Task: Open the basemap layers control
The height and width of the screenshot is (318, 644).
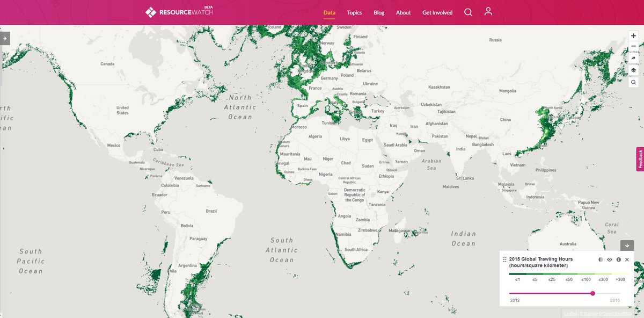Action: [x=634, y=70]
